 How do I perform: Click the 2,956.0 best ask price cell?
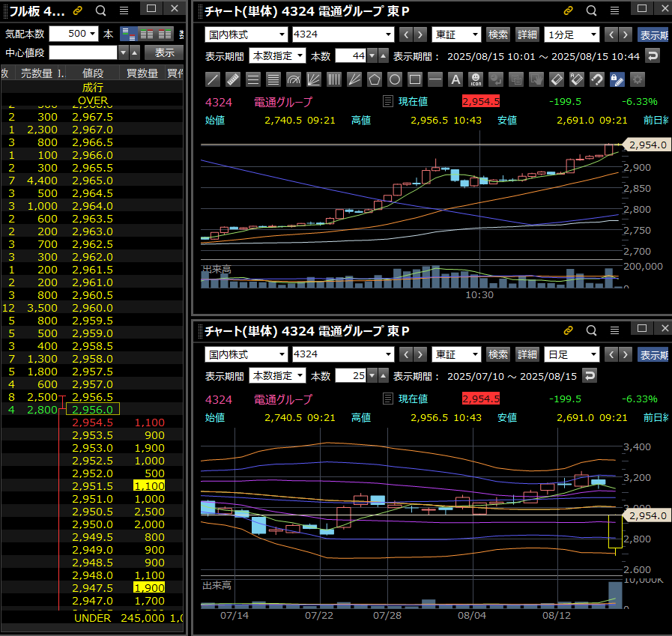[x=93, y=410]
